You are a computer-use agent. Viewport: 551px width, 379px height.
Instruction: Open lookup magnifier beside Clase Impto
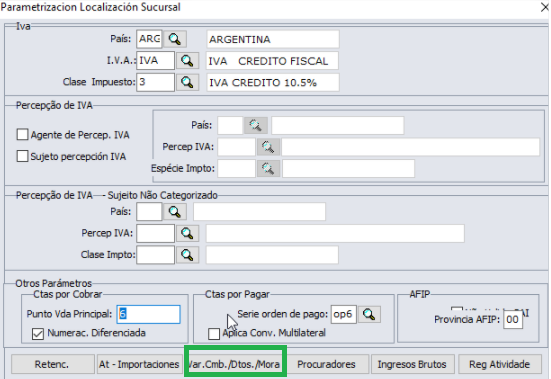(x=187, y=255)
